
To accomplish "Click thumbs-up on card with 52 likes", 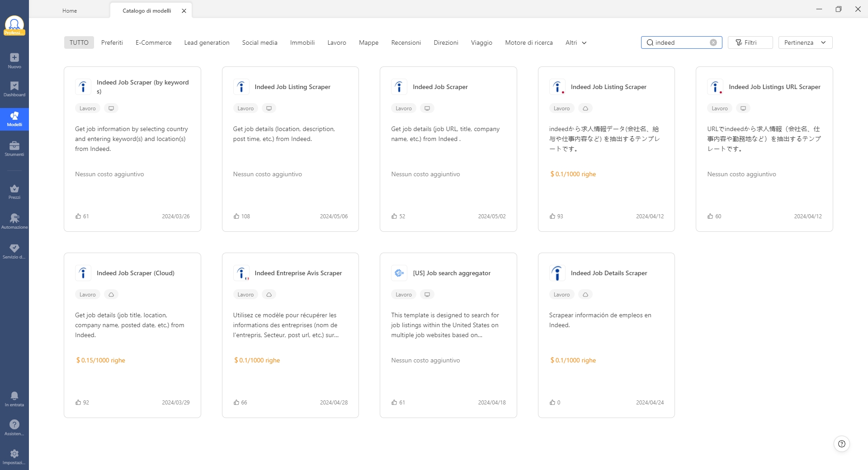I will pos(394,216).
